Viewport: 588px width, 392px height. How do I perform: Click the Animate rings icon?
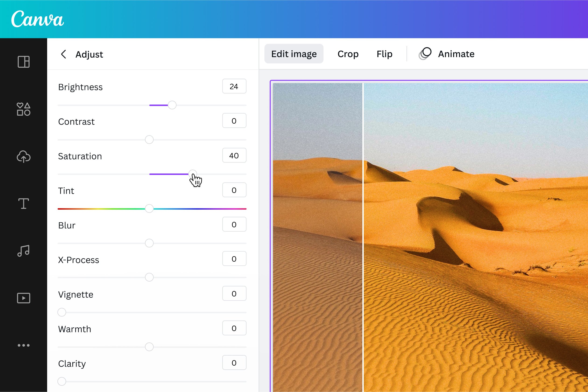point(426,53)
